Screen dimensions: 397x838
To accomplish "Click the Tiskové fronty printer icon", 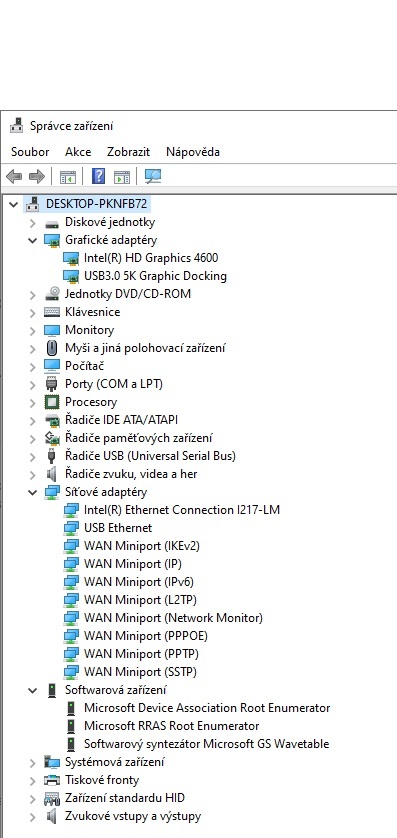I will tap(52, 780).
